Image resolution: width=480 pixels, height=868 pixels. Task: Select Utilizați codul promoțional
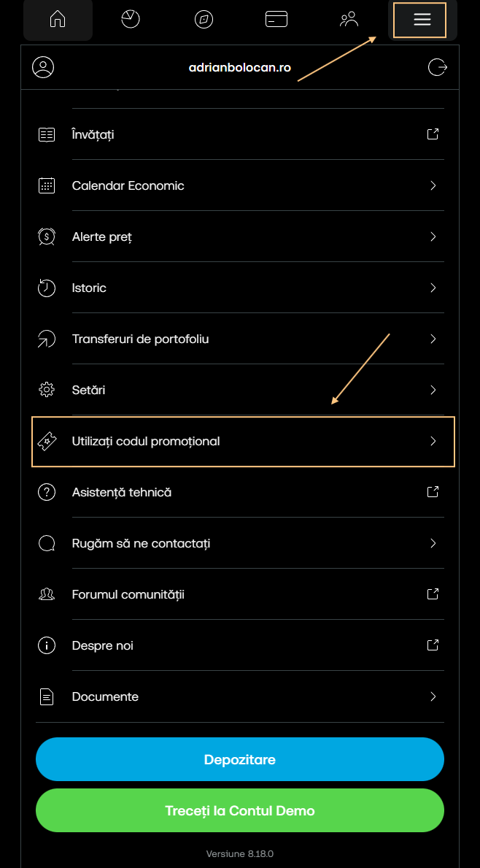[146, 441]
